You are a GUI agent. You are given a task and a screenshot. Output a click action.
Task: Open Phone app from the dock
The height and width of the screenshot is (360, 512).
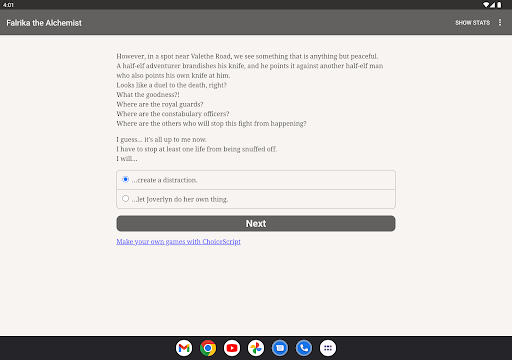pyautogui.click(x=304, y=348)
